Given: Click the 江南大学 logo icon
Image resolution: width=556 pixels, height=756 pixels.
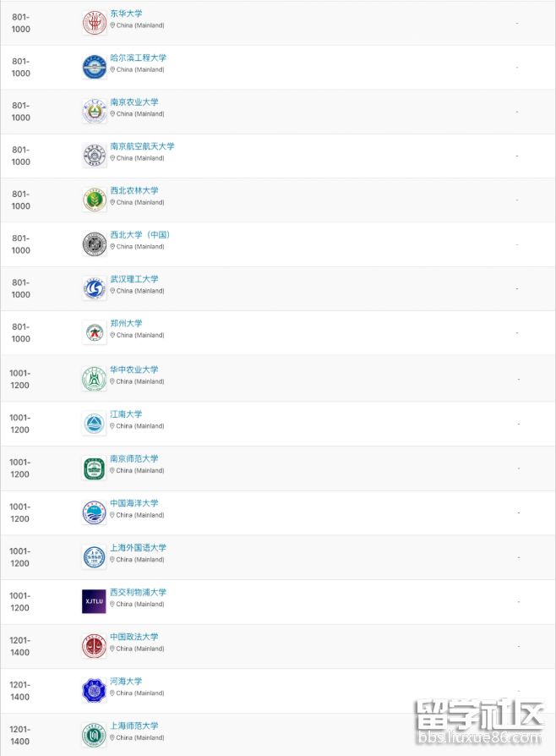Looking at the screenshot, I should coord(95,424).
